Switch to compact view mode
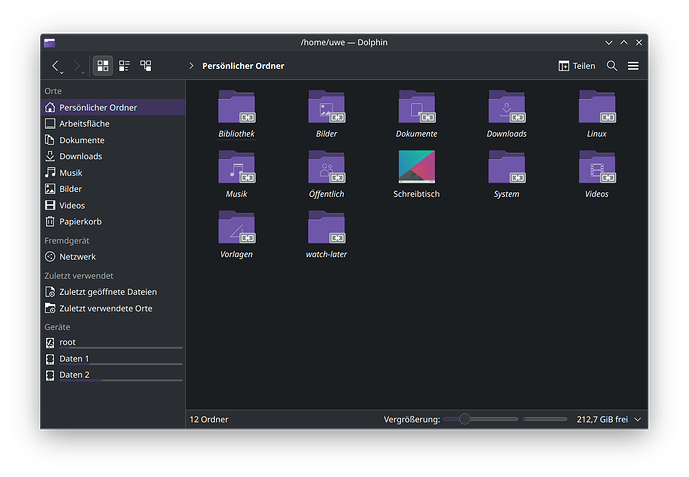 124,66
